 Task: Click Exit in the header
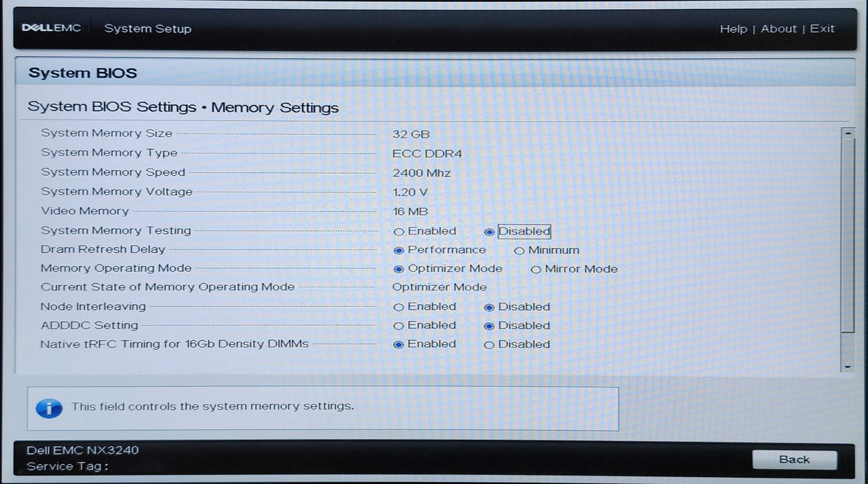point(822,28)
